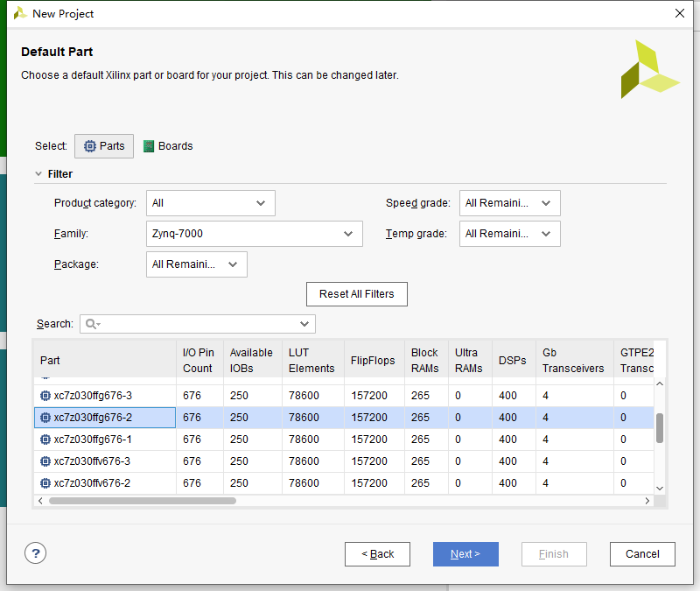Screen dimensions: 700x591
Task: Click LUT value 78600 in xc7z030ffg676-1 row
Action: pos(304,440)
